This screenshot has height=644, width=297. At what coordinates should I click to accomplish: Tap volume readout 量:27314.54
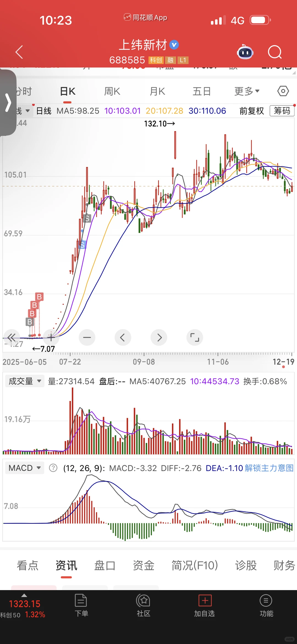point(71,381)
